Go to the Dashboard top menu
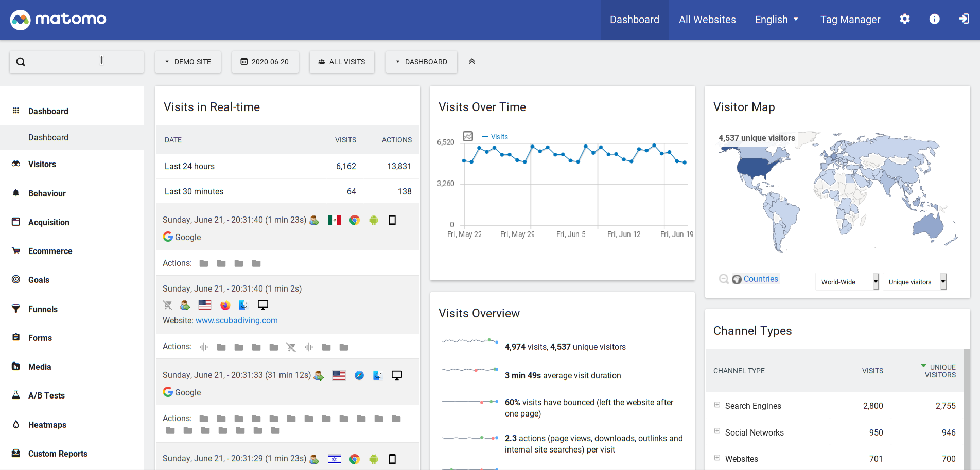The height and width of the screenshot is (470, 980). (635, 20)
